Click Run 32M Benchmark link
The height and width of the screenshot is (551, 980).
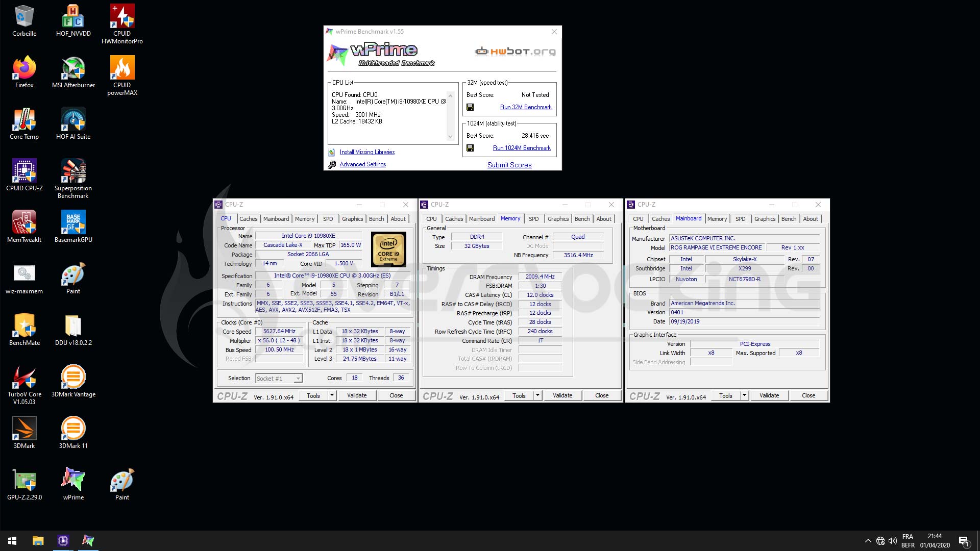click(x=526, y=107)
